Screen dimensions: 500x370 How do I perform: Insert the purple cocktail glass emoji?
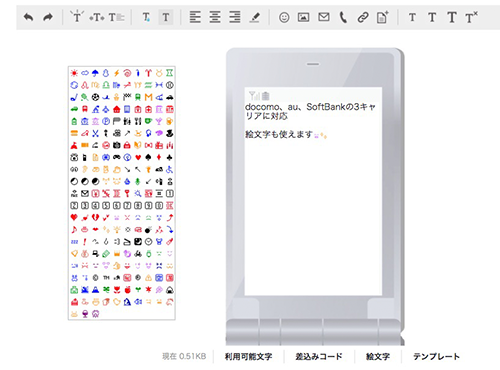159,121
